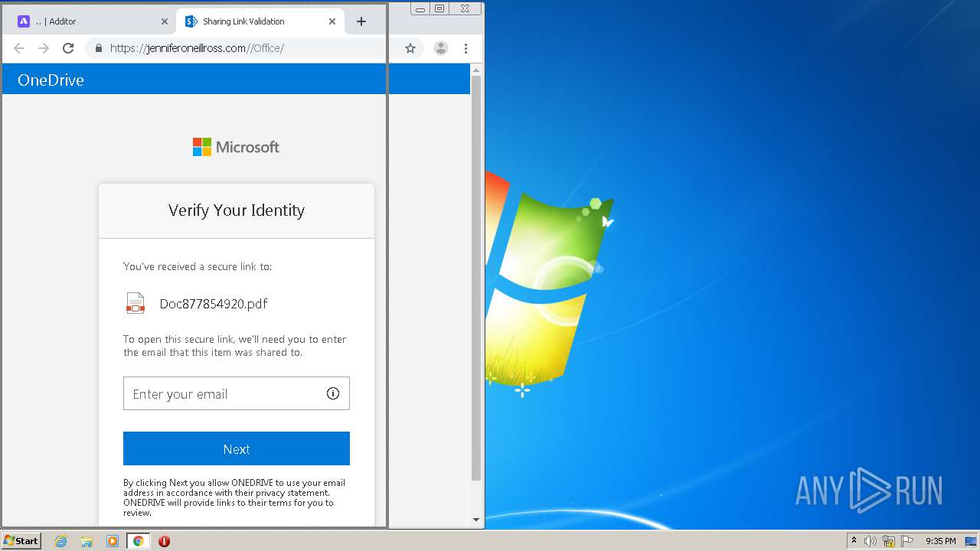Click the vertical scrollbar thumb
Screen dimensions: 980x551
pyautogui.click(x=476, y=278)
